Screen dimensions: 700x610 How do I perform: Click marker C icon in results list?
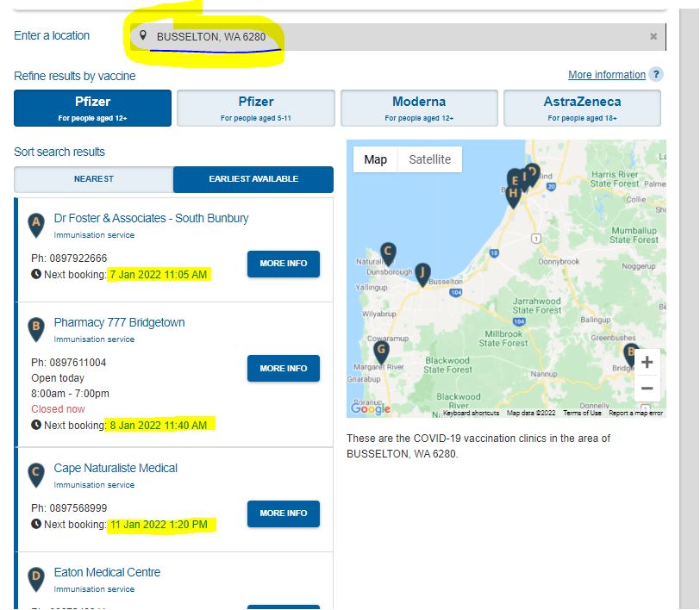coord(36,475)
